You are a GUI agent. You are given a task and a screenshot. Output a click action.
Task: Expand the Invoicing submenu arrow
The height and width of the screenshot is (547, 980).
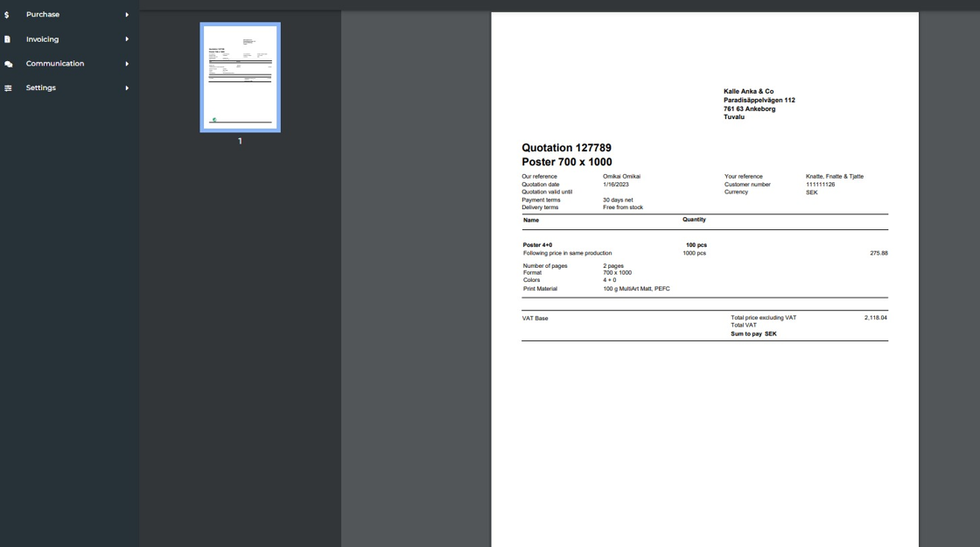[x=127, y=39]
